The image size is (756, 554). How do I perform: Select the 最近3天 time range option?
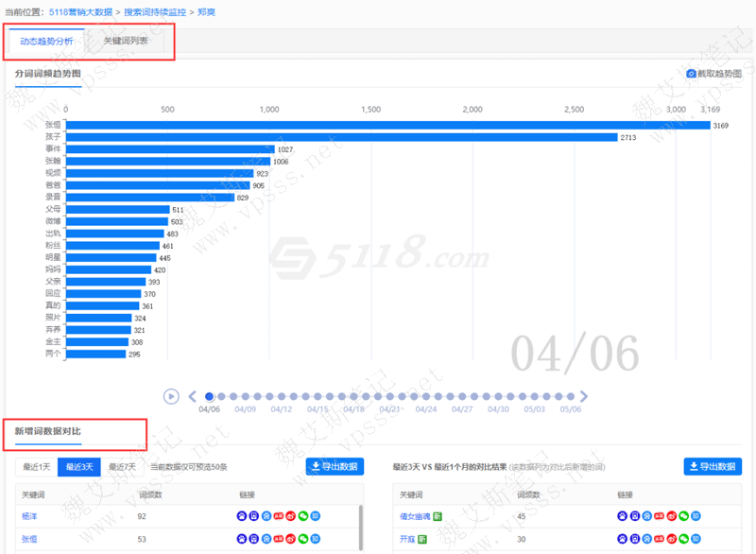pyautogui.click(x=77, y=466)
